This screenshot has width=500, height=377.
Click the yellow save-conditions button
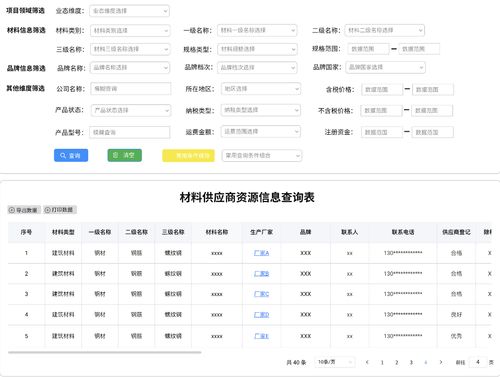(x=188, y=156)
